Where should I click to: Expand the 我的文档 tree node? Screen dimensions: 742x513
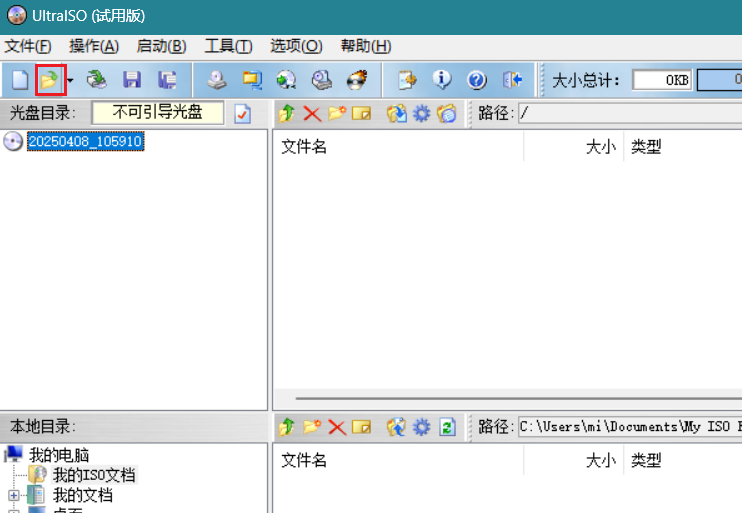pos(14,495)
